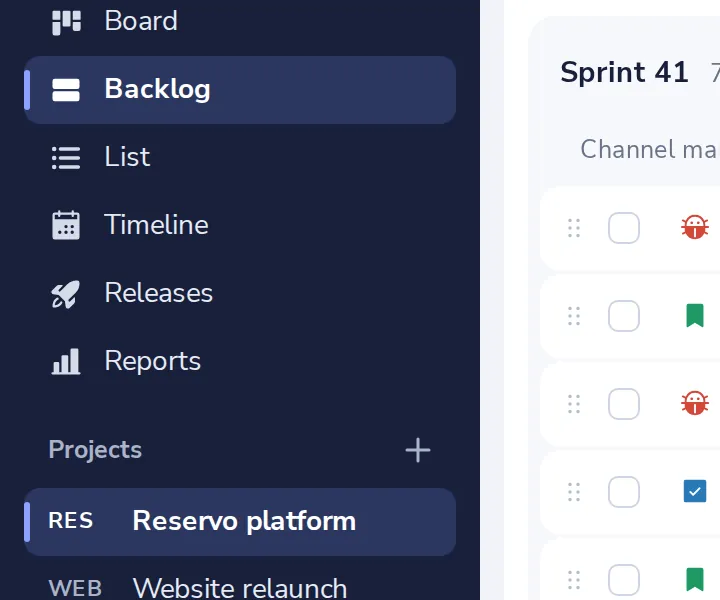Click the third row's red bug icon
This screenshot has width=720, height=600.
pos(695,403)
